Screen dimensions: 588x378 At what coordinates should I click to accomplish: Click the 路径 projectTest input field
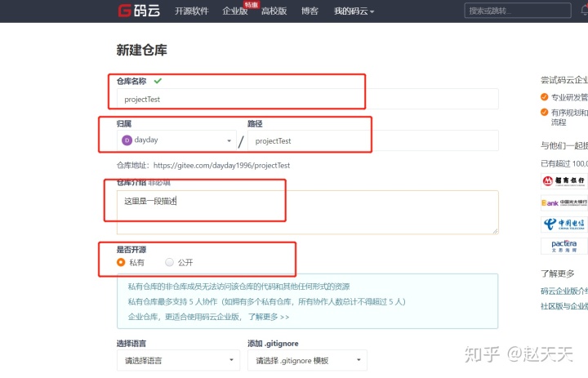coord(372,140)
